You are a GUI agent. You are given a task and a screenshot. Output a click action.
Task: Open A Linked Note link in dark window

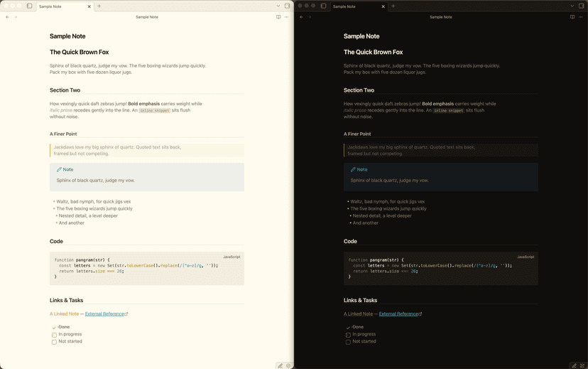coord(358,314)
